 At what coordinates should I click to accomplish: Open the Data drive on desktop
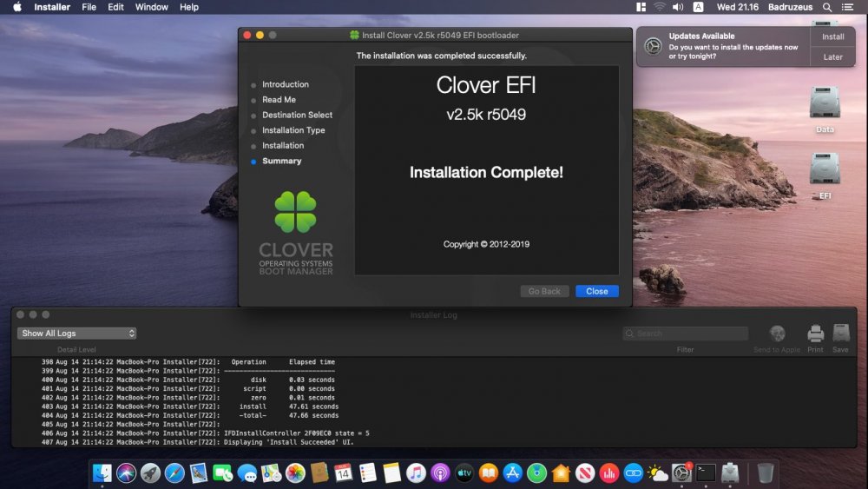coord(825,109)
